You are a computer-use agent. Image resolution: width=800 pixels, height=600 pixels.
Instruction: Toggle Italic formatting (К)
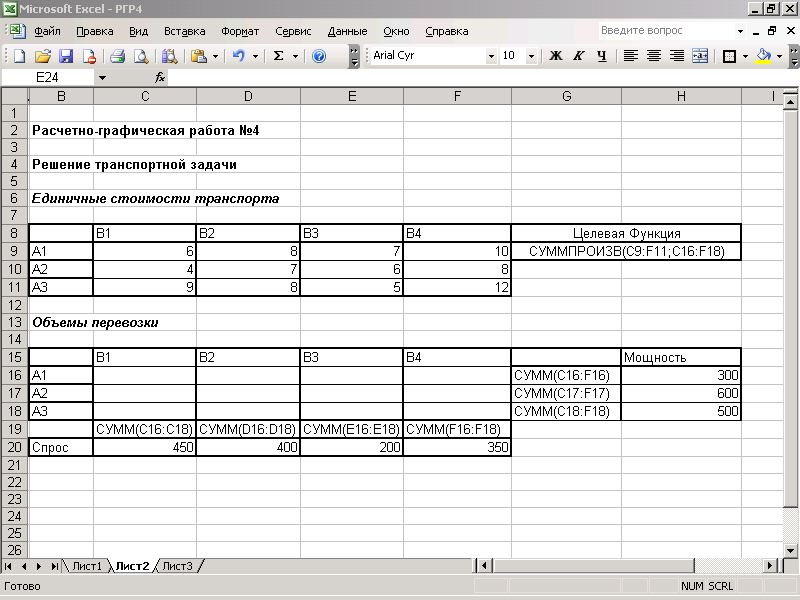pos(578,56)
